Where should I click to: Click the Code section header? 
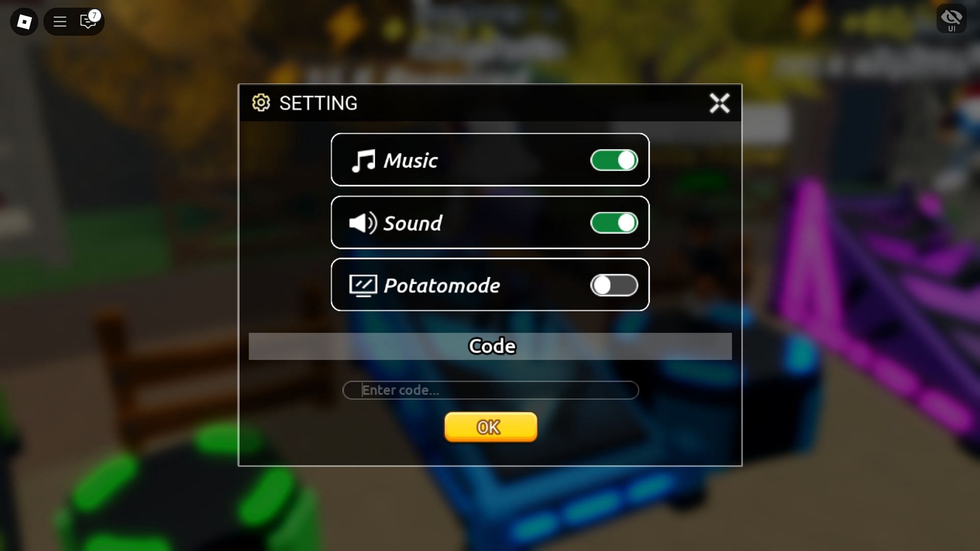coord(490,345)
